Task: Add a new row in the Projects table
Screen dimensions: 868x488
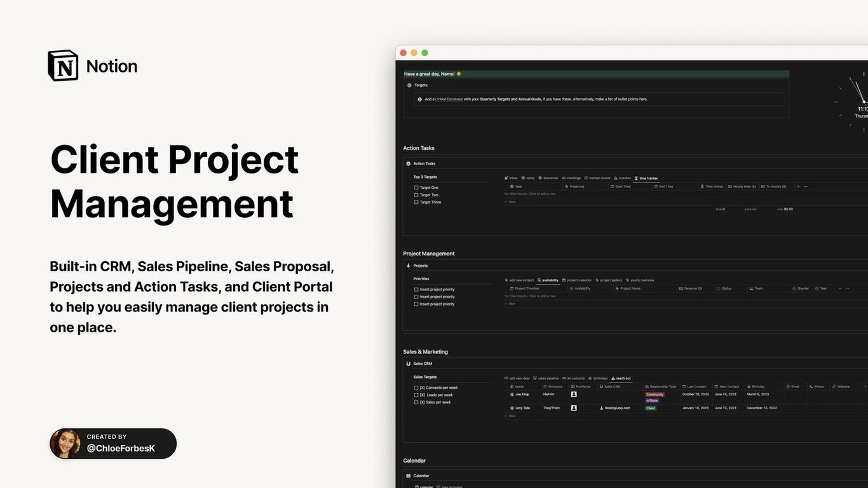Action: coord(510,304)
